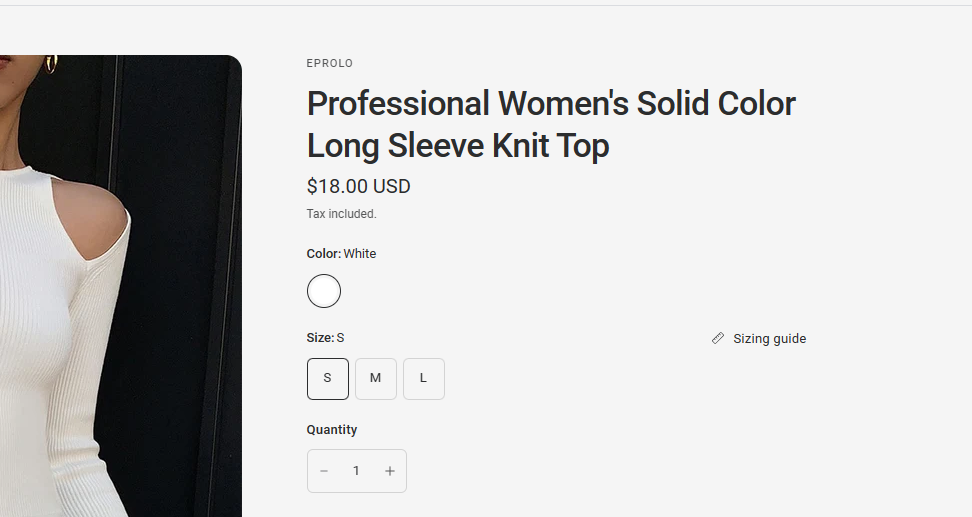
Task: Click the ruler icon beside Sizing guide
Action: [718, 338]
